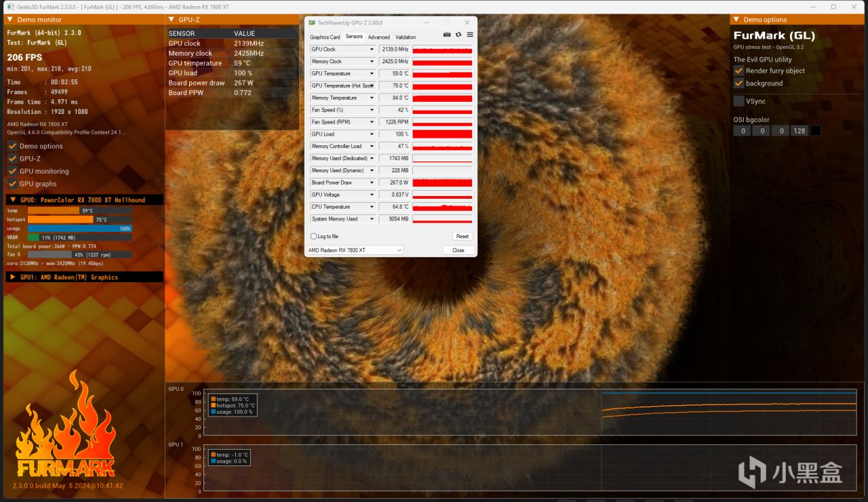The height and width of the screenshot is (502, 868).
Task: Click the Close button in GPU-Z
Action: [458, 250]
